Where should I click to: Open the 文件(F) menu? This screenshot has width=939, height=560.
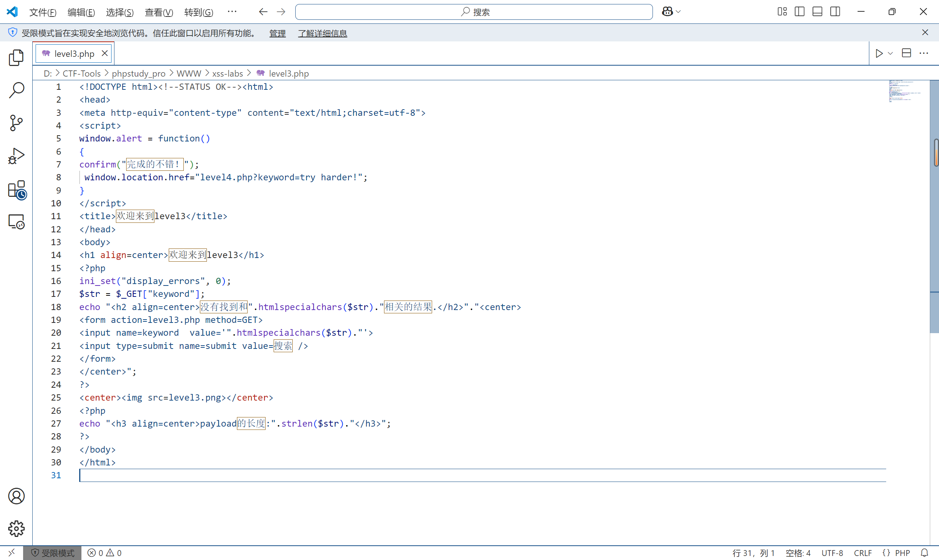point(43,12)
